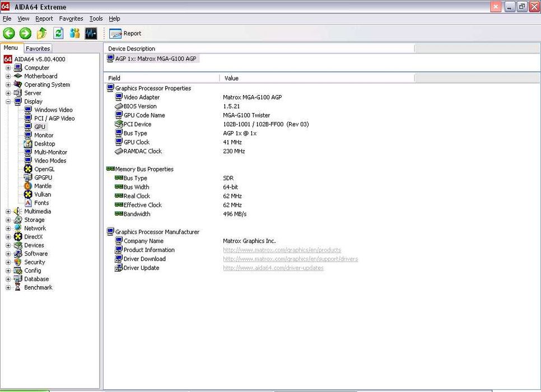Image resolution: width=541 pixels, height=392 pixels.
Task: Expand the Server tree node
Action: (8, 93)
